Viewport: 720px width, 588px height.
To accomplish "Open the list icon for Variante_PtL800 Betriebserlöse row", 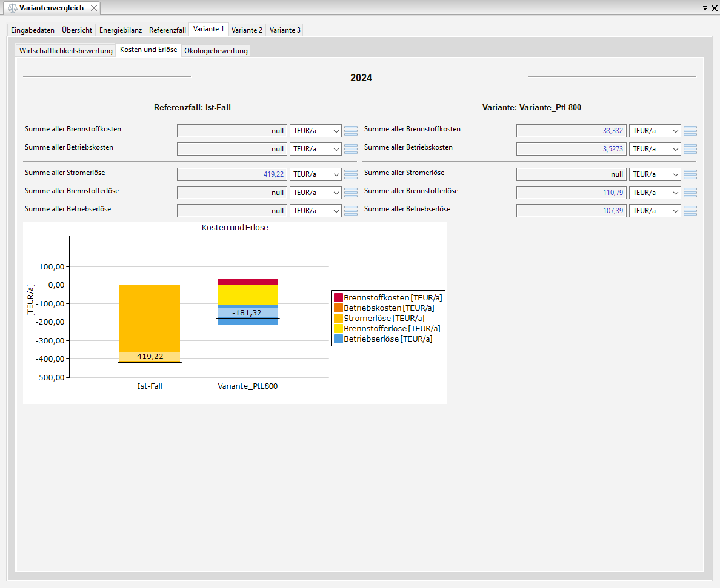I will coord(690,211).
